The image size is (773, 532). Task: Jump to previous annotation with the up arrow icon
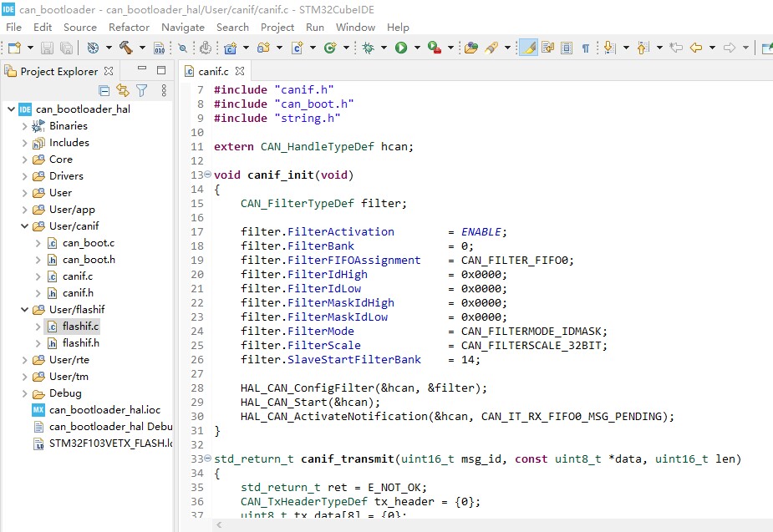[x=643, y=48]
